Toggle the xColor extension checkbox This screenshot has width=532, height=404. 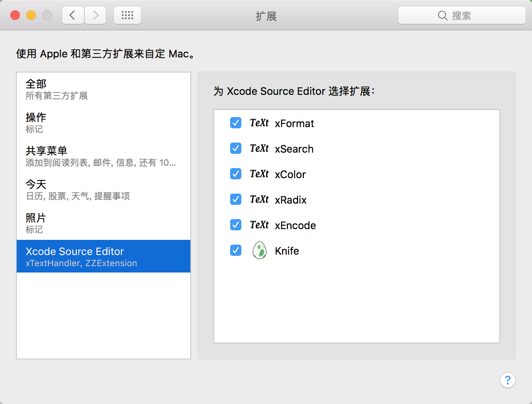(x=236, y=174)
